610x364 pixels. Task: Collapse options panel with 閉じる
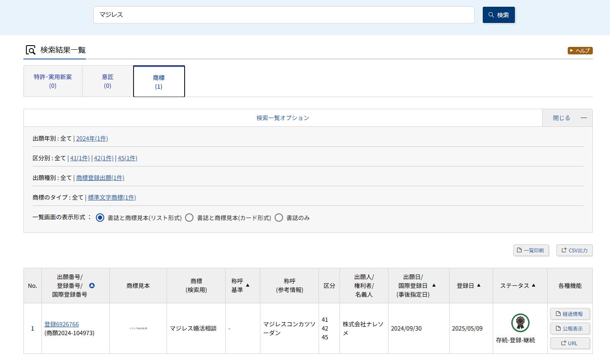click(x=567, y=118)
